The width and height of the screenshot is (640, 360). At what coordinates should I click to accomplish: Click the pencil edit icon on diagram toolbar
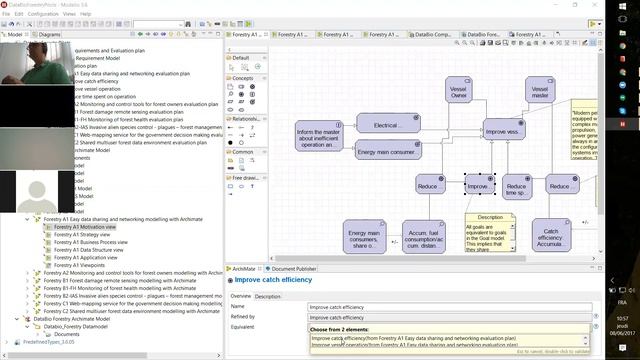[584, 43]
